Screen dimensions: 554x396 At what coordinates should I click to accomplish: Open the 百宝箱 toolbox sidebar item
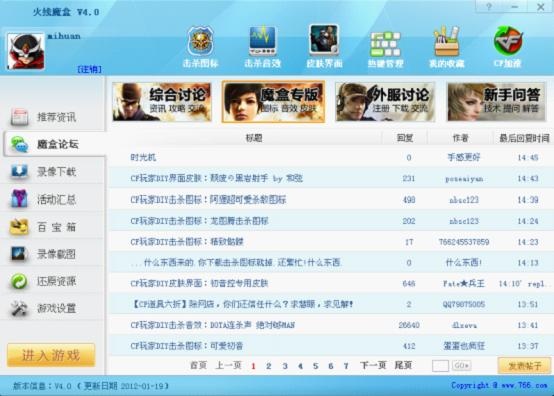[x=53, y=226]
